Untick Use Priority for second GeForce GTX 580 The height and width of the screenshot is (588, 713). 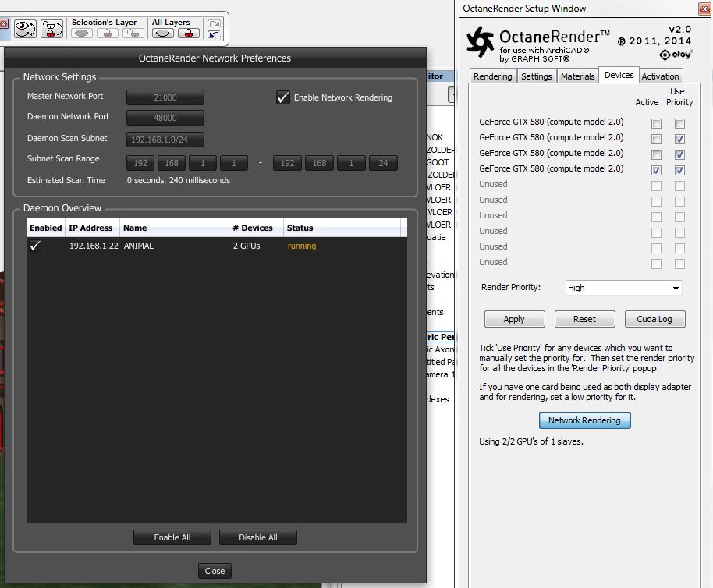pos(679,139)
